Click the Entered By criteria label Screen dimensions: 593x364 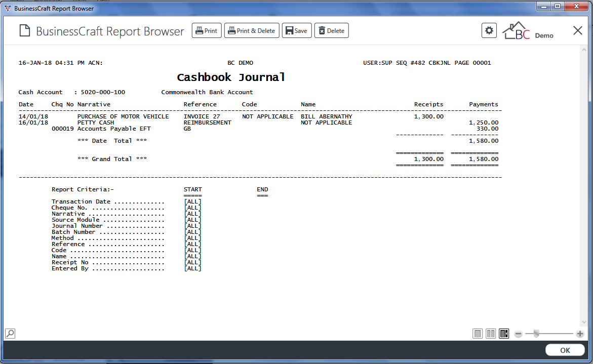(x=70, y=268)
